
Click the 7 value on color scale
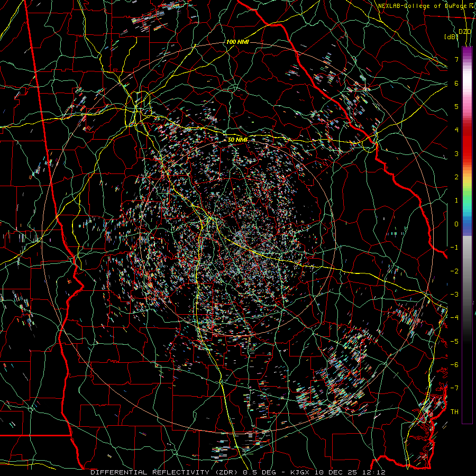(x=456, y=59)
